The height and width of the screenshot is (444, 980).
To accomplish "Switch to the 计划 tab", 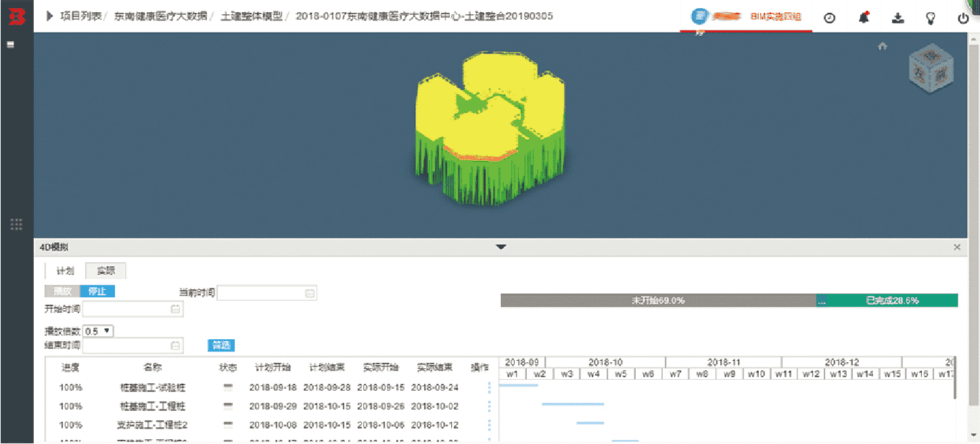I will pos(65,271).
